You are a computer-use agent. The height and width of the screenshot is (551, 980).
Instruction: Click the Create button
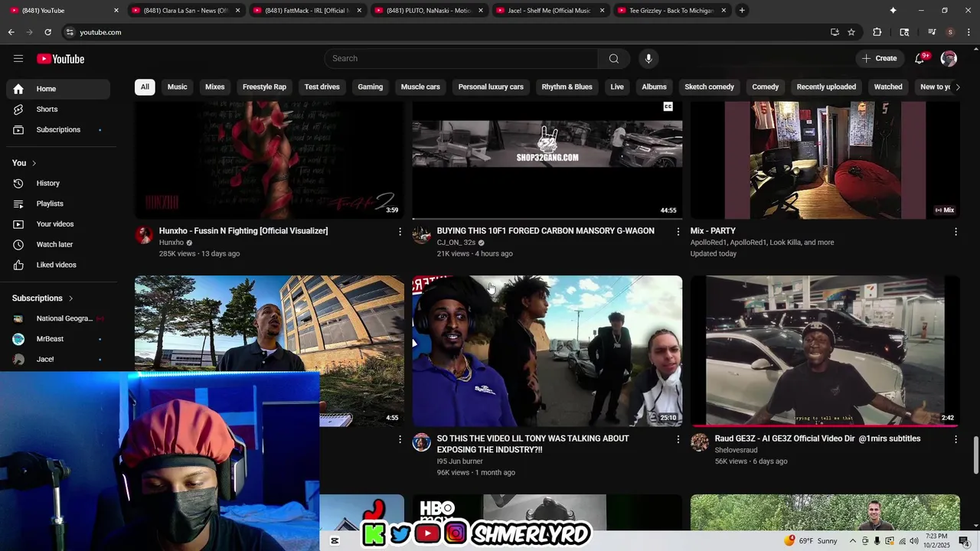point(879,59)
